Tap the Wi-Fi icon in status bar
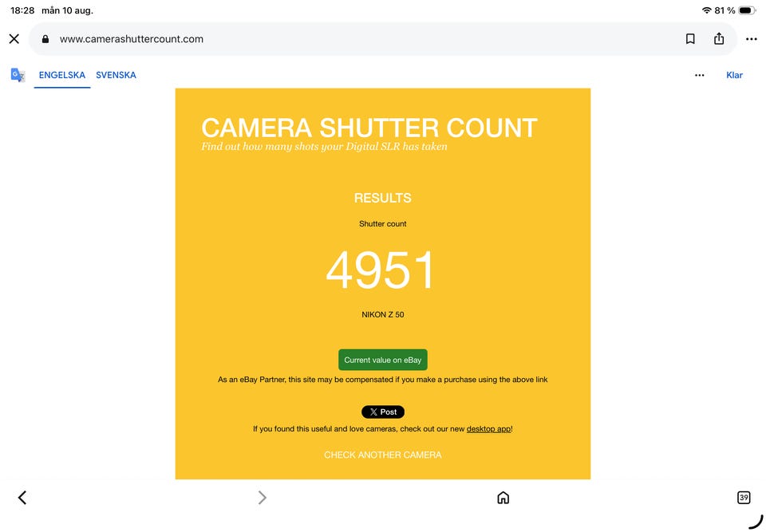Screen dimensions: 766x532 (x=706, y=10)
